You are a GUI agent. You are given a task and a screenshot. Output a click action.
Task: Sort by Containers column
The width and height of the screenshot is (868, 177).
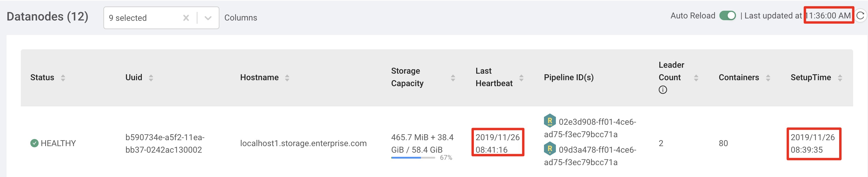coord(768,78)
